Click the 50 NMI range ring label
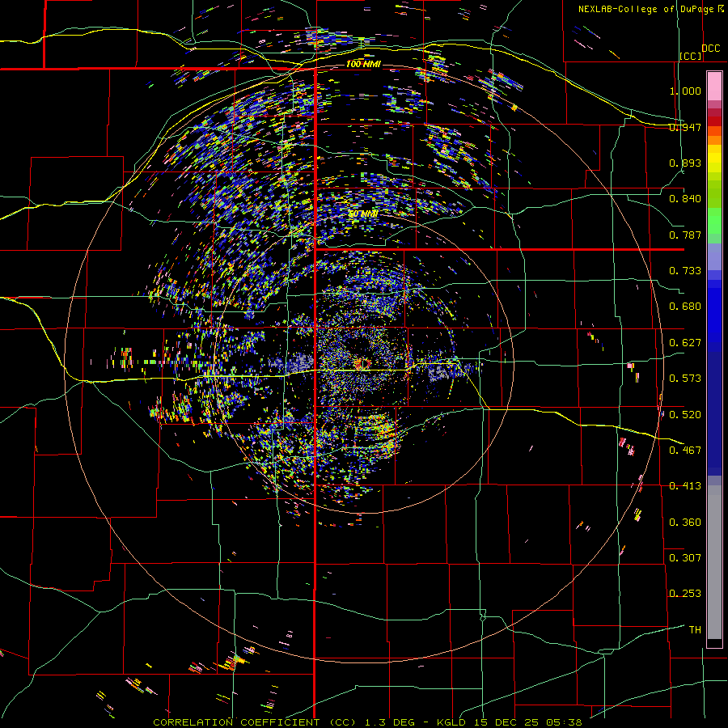 point(363,214)
